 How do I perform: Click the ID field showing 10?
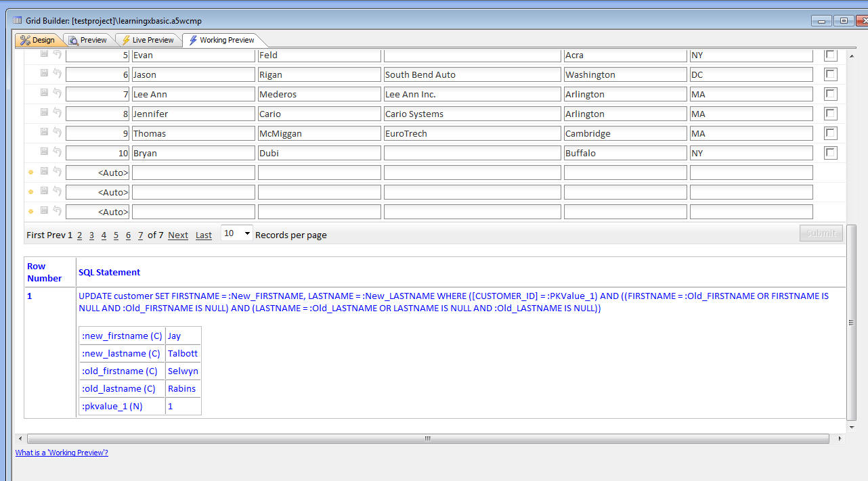coord(97,153)
